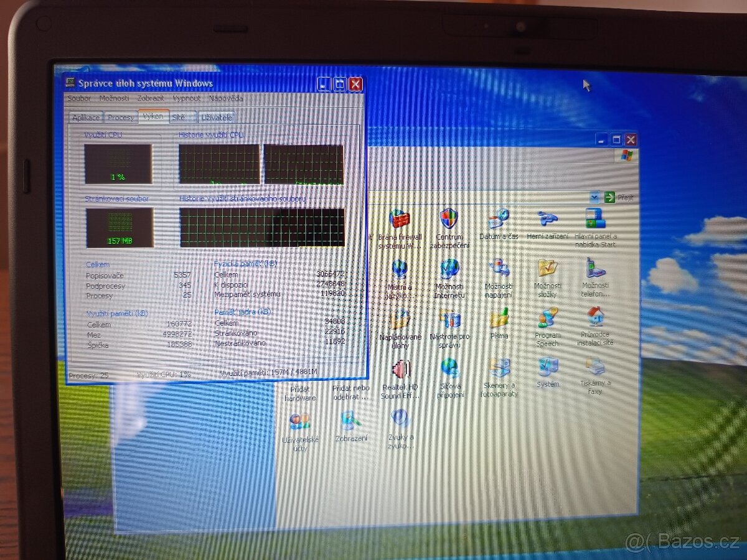Click the Přejít go button
747x560 pixels.
point(619,197)
